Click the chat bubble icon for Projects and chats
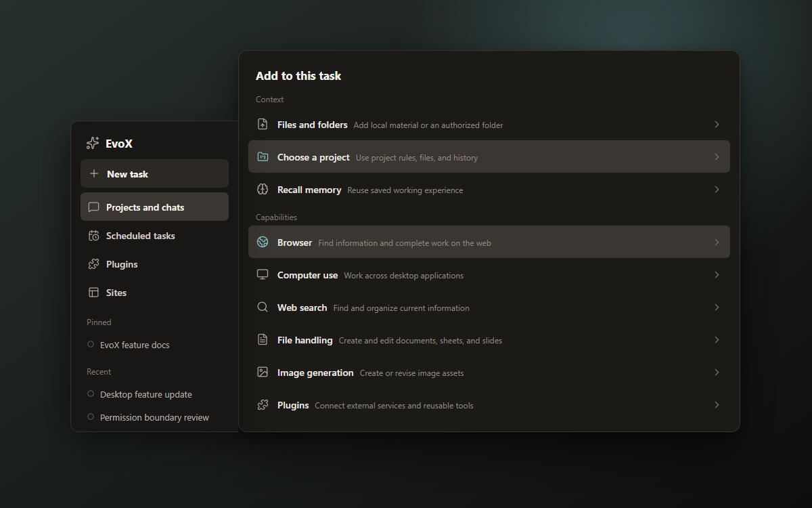This screenshot has height=508, width=812. coord(94,207)
